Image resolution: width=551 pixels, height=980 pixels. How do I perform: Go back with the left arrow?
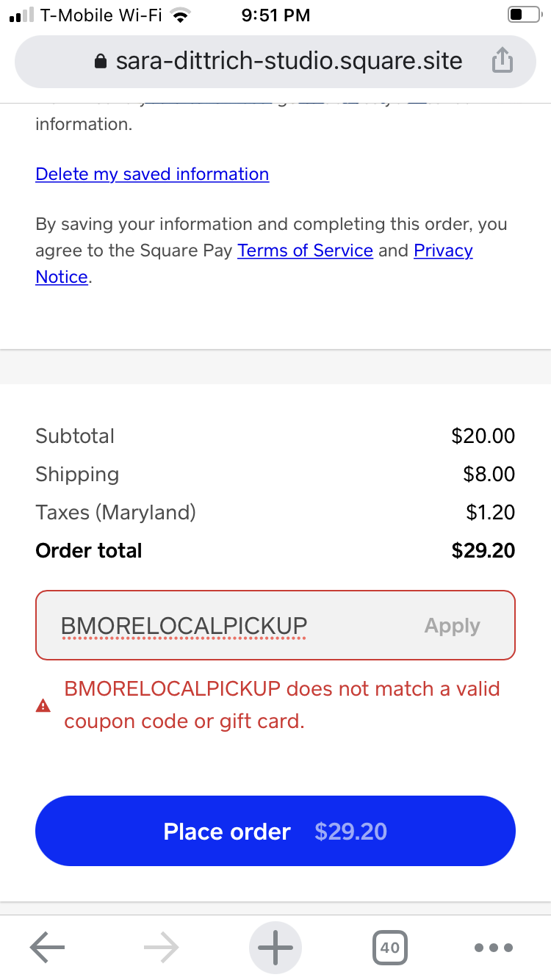[x=48, y=948]
